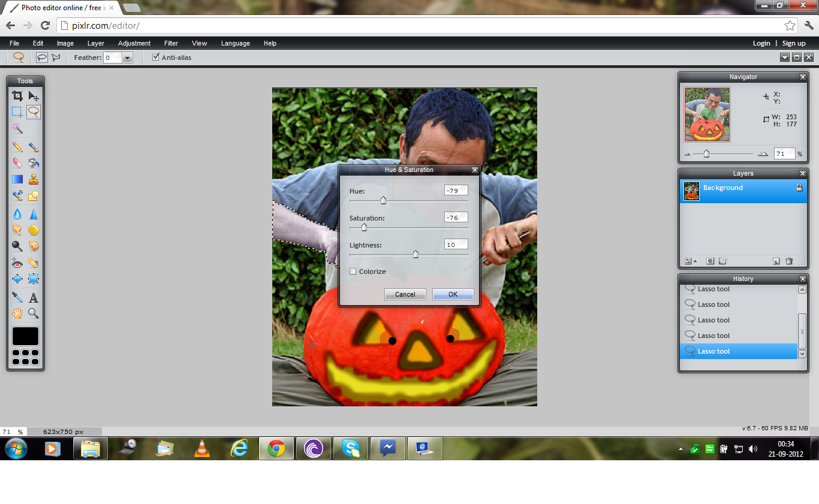Select the Move tool
This screenshot has height=504, width=819.
click(34, 96)
